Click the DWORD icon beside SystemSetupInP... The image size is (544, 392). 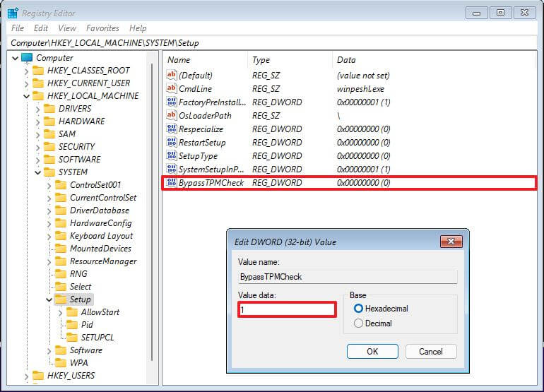tap(172, 169)
